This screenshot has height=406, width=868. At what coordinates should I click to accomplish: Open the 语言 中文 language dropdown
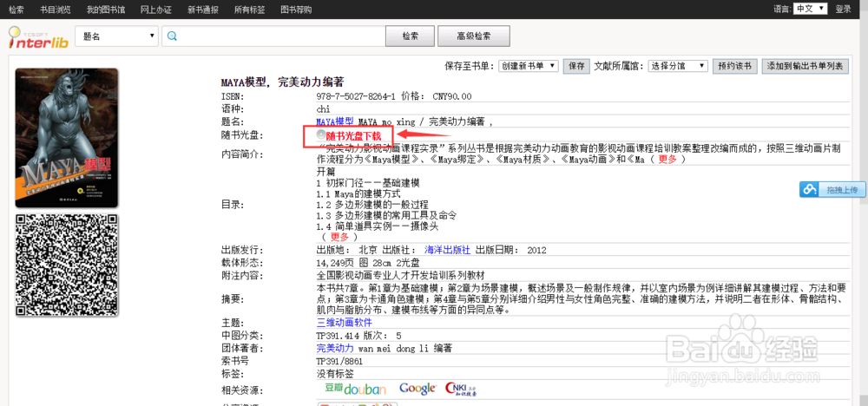[810, 9]
